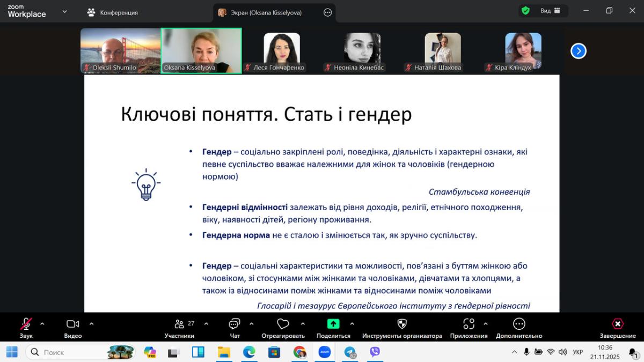The height and width of the screenshot is (362, 644).
Task: Expand video options arrow next to Видео
Action: 91,324
